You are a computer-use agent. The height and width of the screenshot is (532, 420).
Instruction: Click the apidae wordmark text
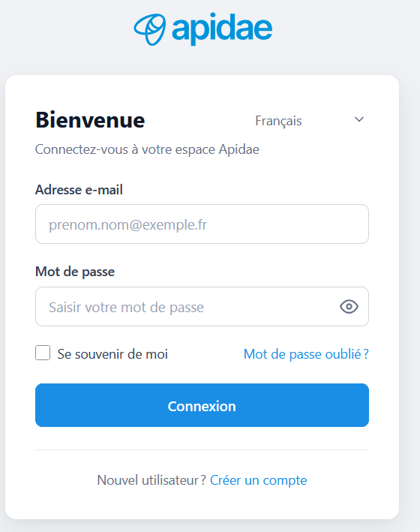coord(222,29)
